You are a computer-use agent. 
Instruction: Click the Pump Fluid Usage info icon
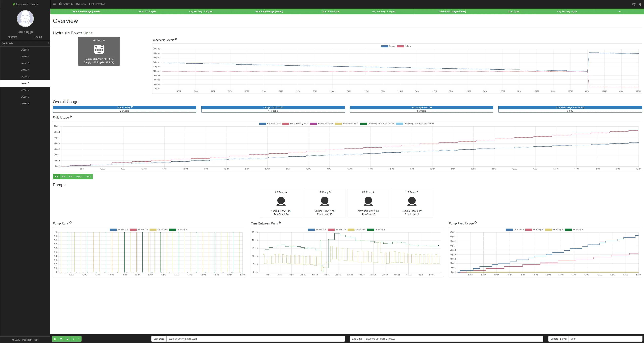coord(476,223)
